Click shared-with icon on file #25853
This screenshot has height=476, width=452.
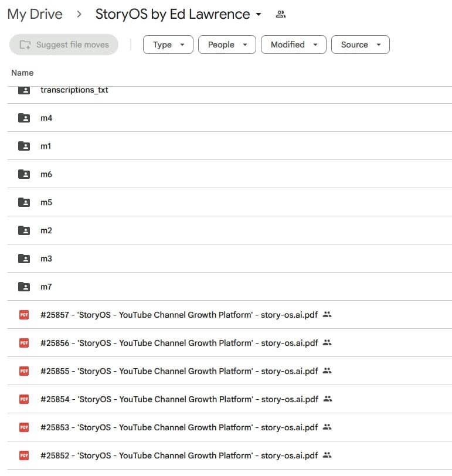point(327,427)
